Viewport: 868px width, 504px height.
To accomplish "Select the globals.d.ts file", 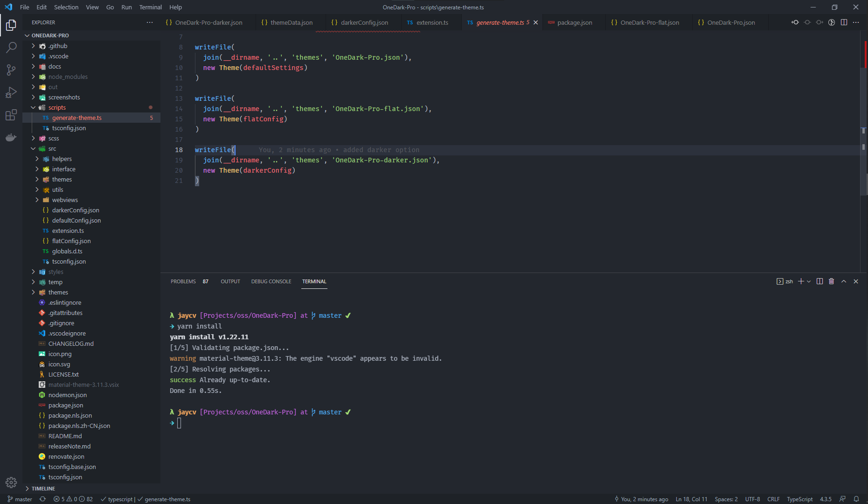I will click(x=67, y=251).
